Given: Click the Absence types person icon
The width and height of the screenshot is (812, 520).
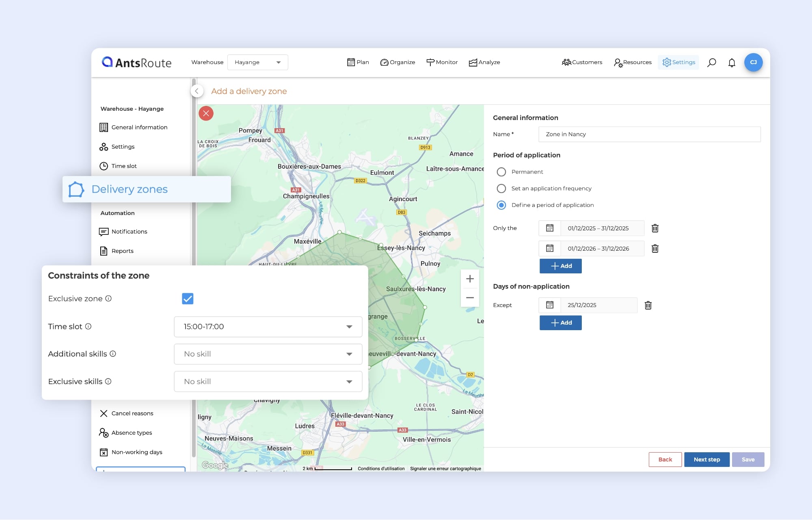Looking at the screenshot, I should click(104, 433).
